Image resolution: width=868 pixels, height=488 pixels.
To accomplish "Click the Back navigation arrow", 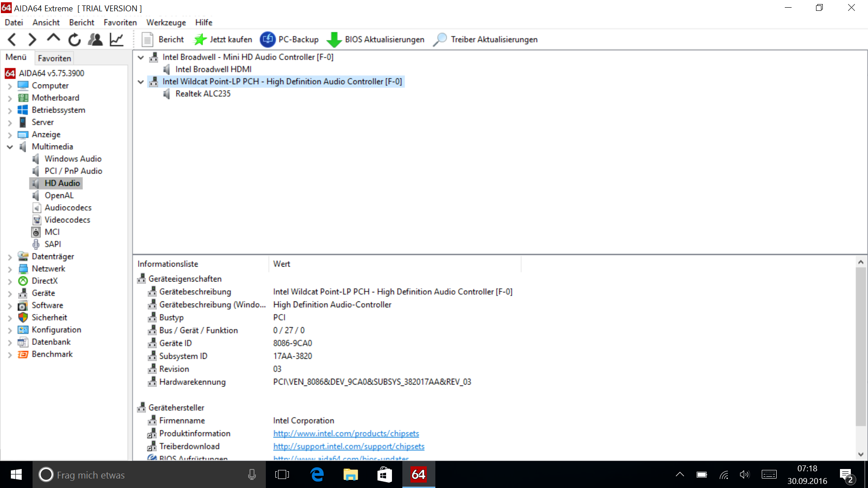I will coord(12,40).
